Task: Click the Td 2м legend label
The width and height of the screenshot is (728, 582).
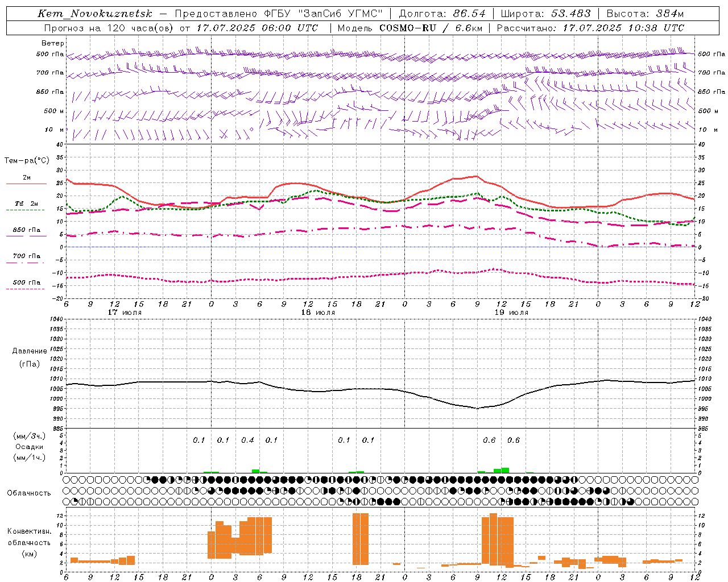Action: pos(26,203)
